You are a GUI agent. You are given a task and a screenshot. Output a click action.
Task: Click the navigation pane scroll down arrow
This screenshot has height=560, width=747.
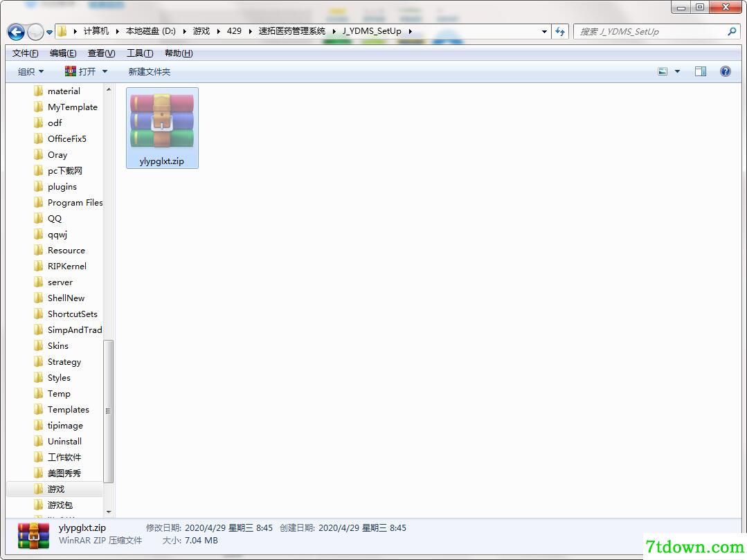(109, 512)
